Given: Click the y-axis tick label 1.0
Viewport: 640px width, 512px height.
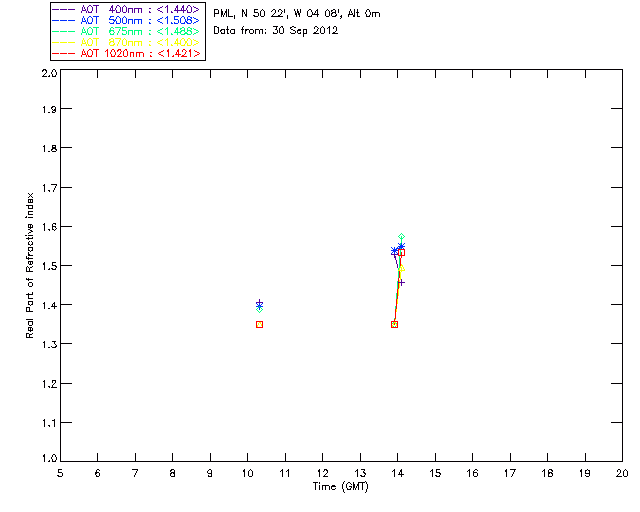Looking at the screenshot, I should [49, 458].
